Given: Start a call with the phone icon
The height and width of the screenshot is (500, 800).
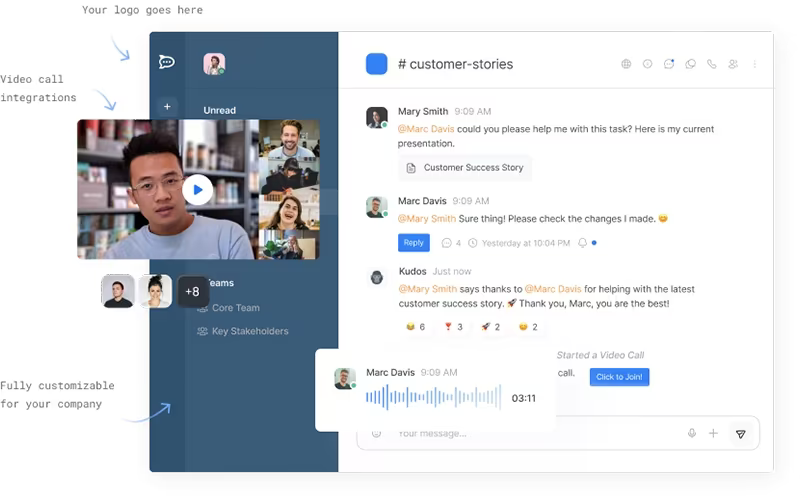Looking at the screenshot, I should coord(712,64).
